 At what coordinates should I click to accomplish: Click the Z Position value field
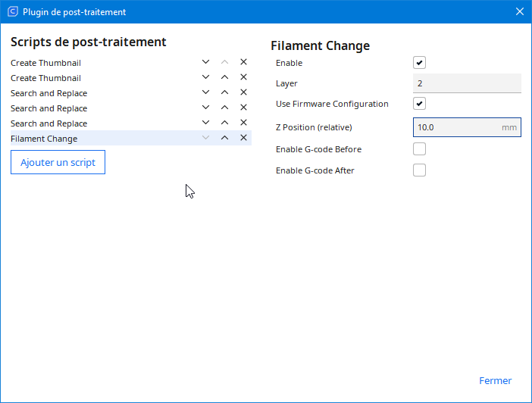tap(455, 127)
